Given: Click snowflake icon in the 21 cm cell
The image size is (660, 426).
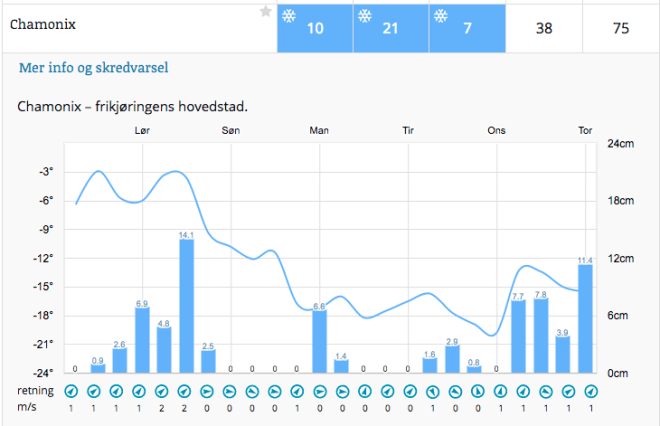Looking at the screenshot, I should 365,16.
